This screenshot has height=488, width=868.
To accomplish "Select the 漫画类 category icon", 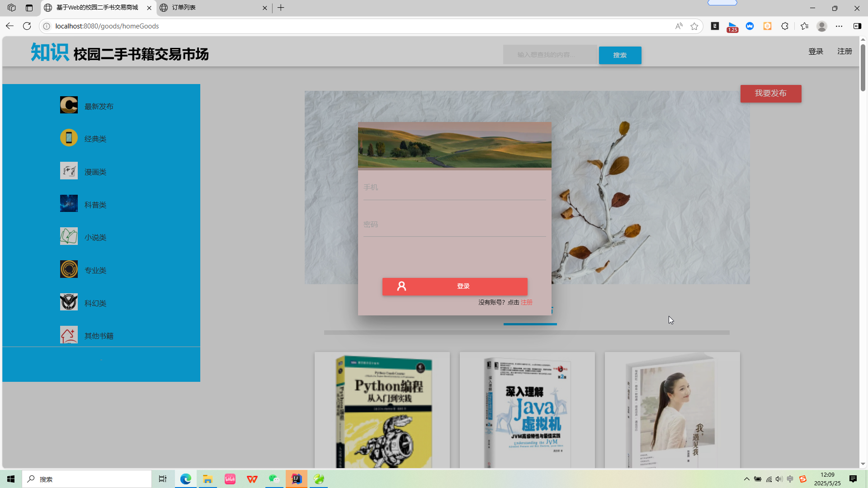I will click(x=69, y=171).
